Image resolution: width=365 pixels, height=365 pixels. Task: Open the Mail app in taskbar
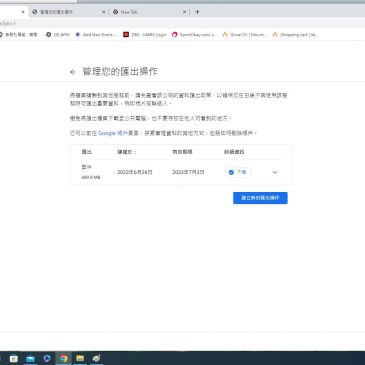tap(30, 358)
